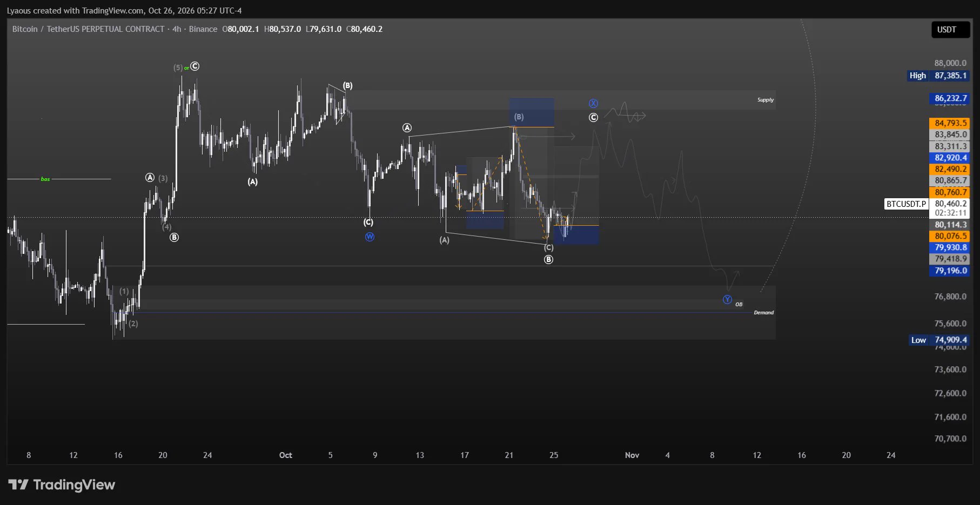Click the 83,311.3 price label
Image resolution: width=980 pixels, height=505 pixels.
[950, 146]
